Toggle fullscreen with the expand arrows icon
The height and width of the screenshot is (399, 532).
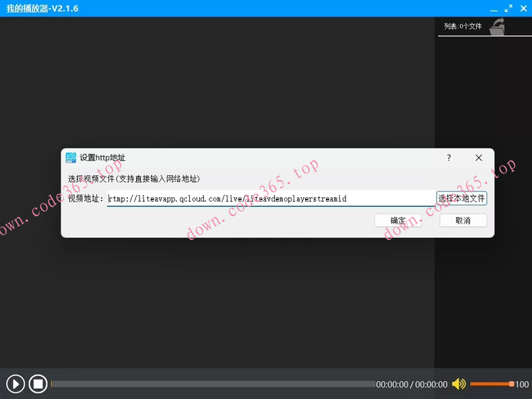click(508, 8)
